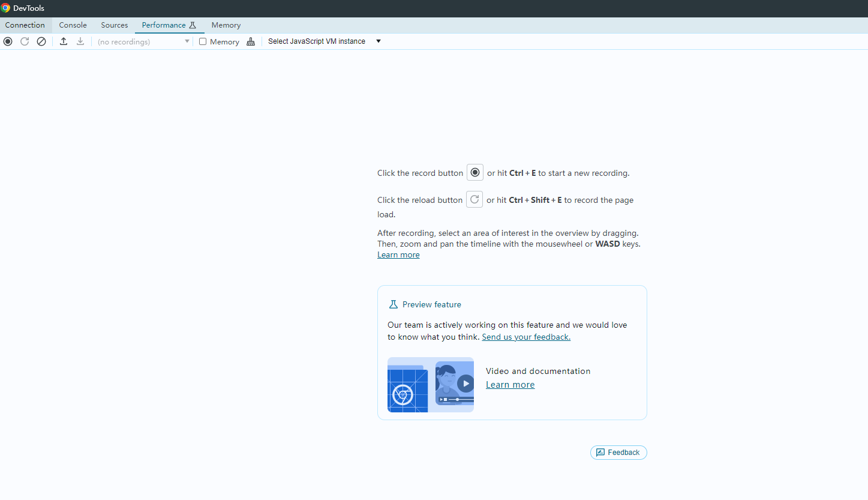Click the reload icon shown in the instructions

[474, 199]
